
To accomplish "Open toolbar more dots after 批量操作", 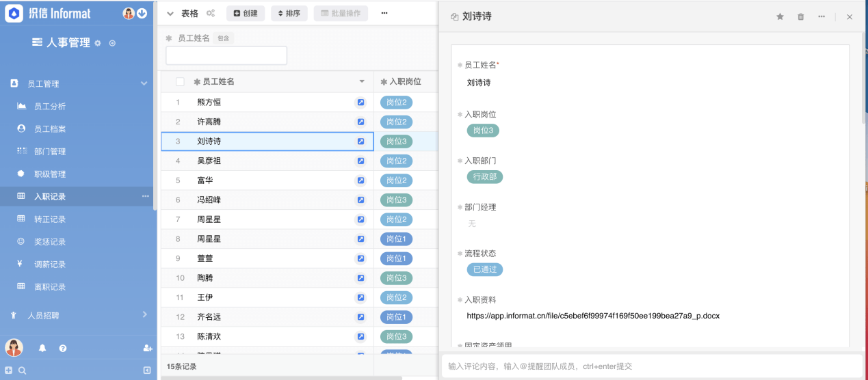I will click(384, 13).
